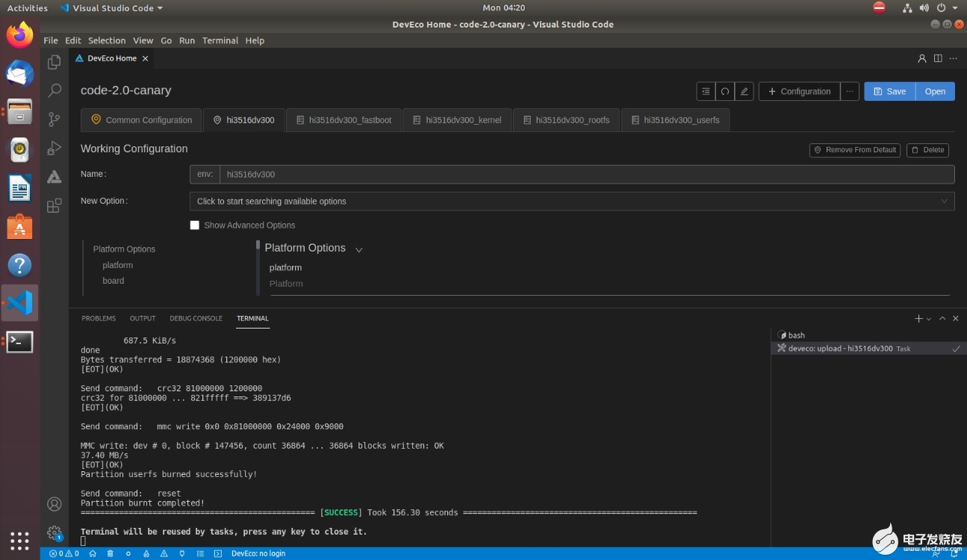967x560 pixels.
Task: Click the Remove From Default button
Action: (x=854, y=150)
